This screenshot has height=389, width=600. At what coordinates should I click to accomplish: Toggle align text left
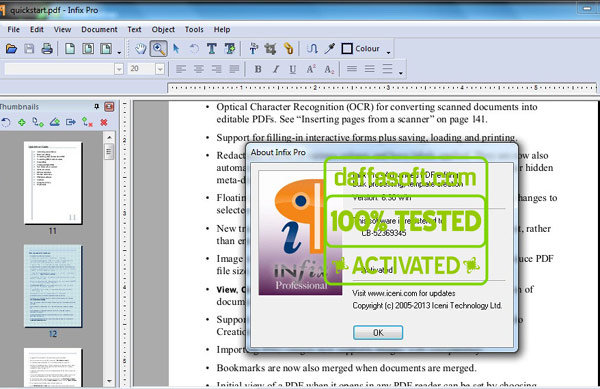point(181,69)
